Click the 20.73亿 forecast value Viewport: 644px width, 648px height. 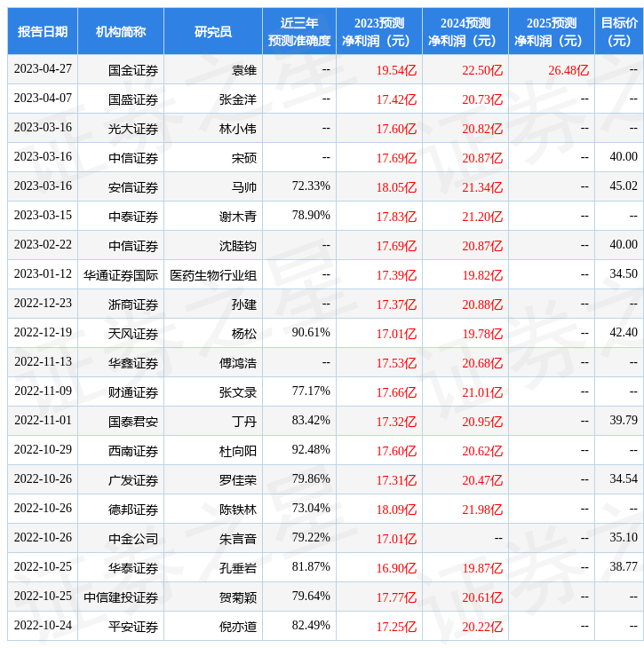[482, 99]
